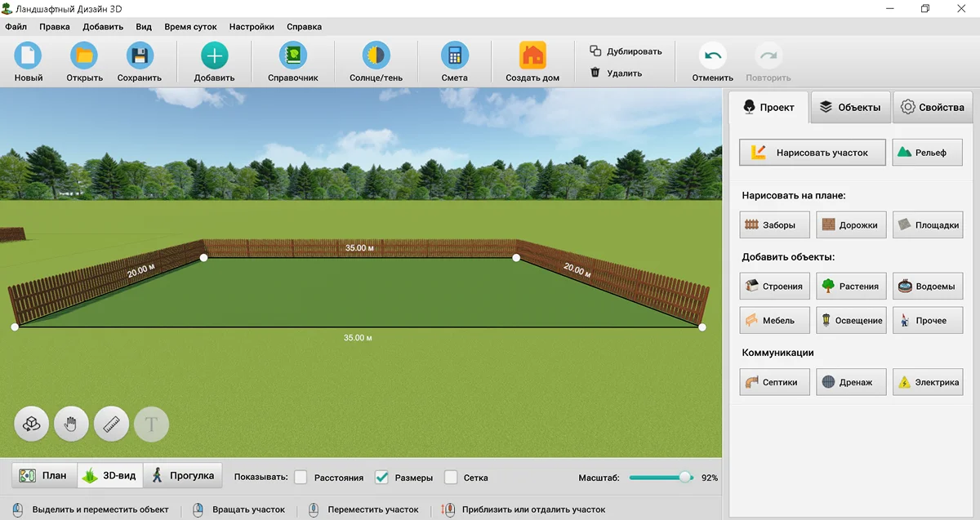Switch to the План view tab
980x520 pixels.
(44, 476)
